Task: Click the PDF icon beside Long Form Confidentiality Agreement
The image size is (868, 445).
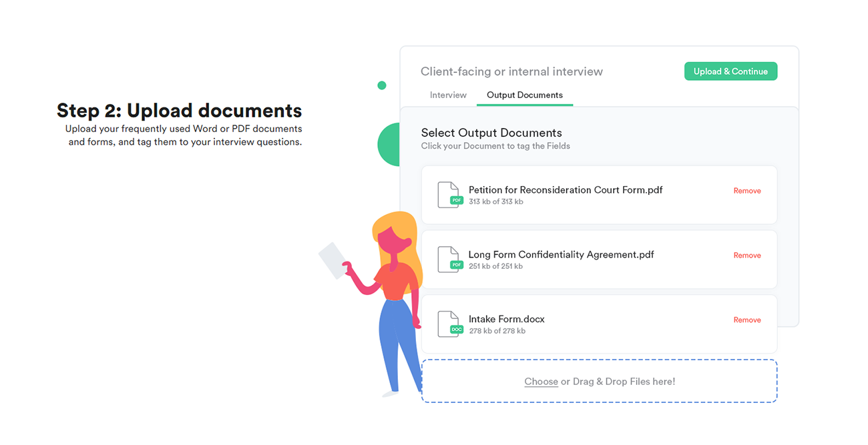Action: click(449, 260)
